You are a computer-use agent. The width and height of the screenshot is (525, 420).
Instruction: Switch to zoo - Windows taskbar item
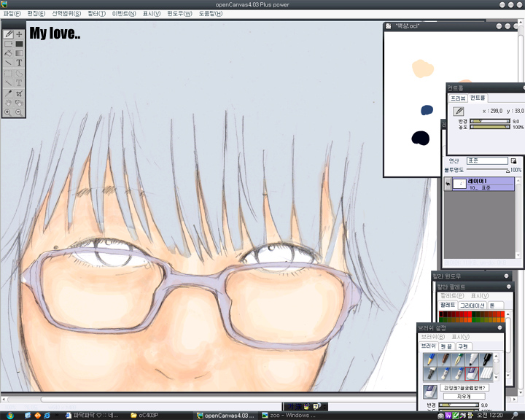coord(288,416)
